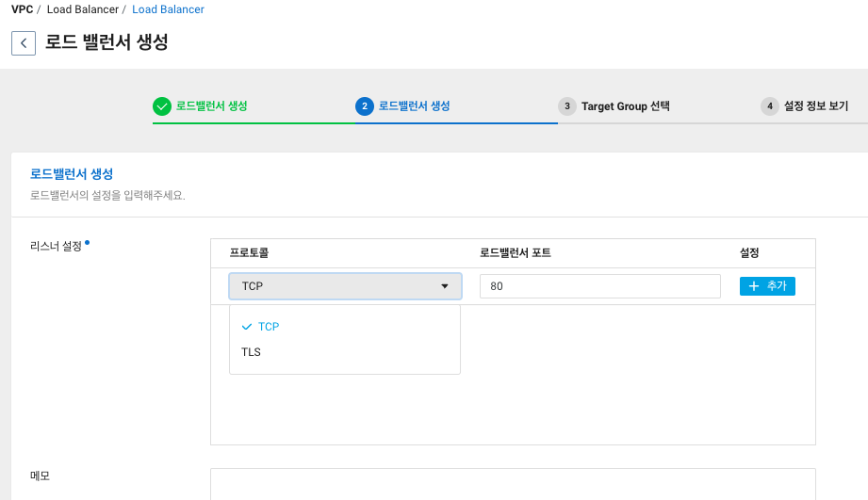Click the blue step 2 circle
The image size is (868, 500).
tap(364, 106)
